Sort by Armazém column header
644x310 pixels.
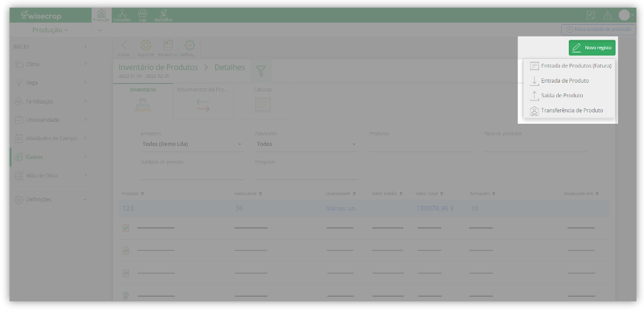pyautogui.click(x=483, y=193)
